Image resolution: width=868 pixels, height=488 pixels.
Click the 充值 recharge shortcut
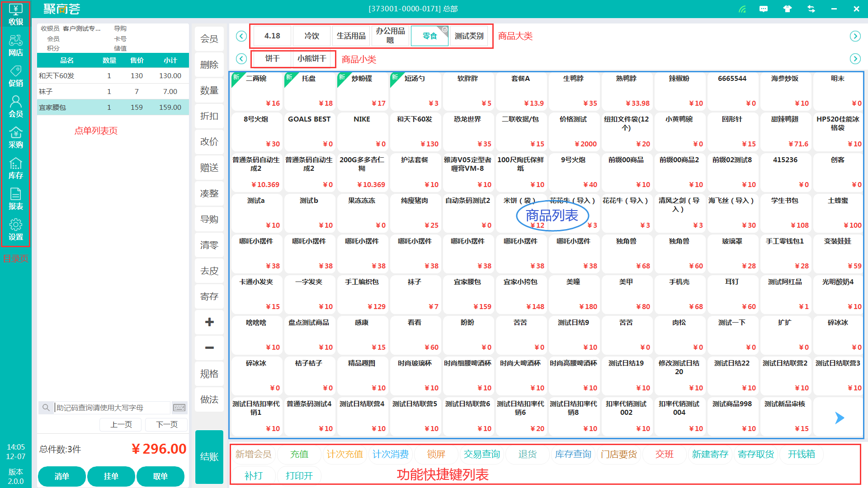[299, 454]
